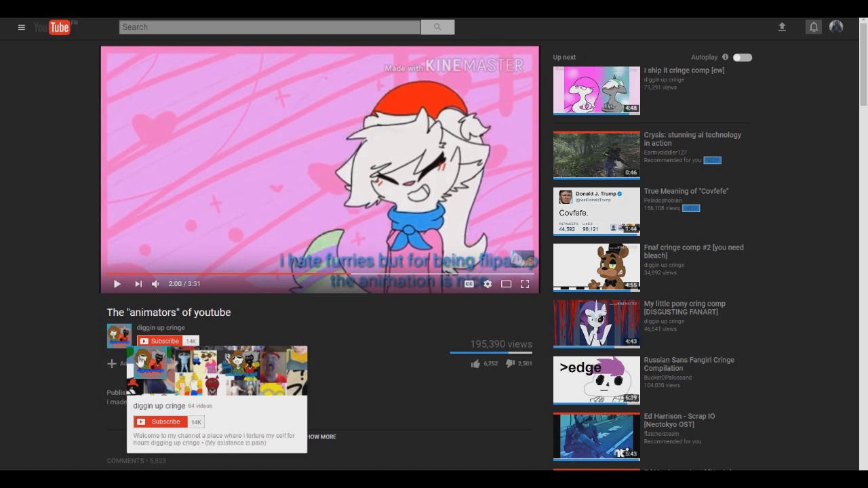Open the notifications bell

pyautogui.click(x=814, y=27)
